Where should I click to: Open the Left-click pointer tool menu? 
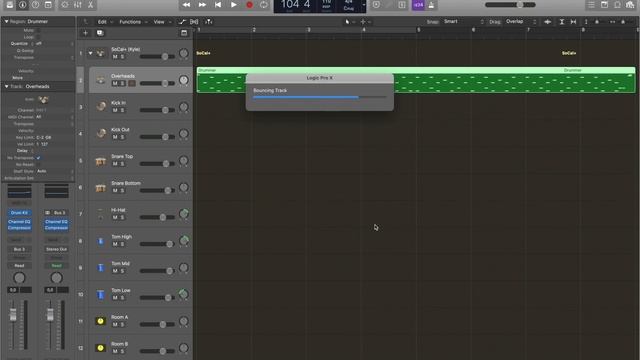point(349,22)
